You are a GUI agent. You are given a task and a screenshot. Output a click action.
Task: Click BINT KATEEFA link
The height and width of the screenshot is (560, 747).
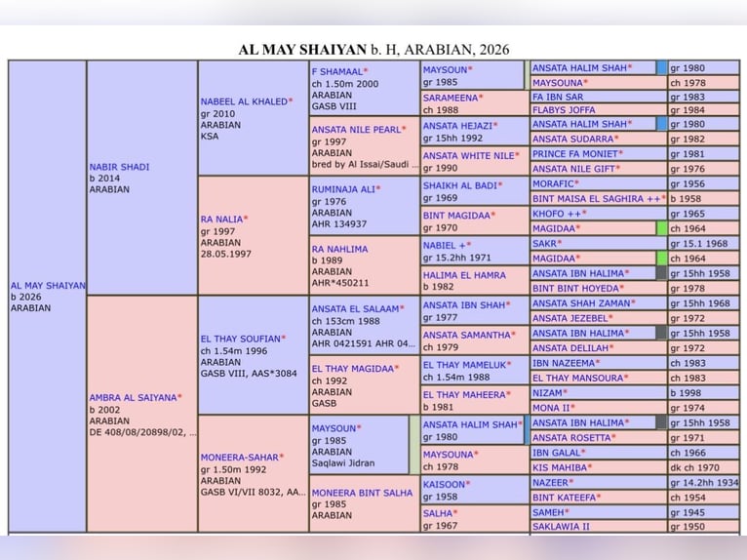click(564, 498)
